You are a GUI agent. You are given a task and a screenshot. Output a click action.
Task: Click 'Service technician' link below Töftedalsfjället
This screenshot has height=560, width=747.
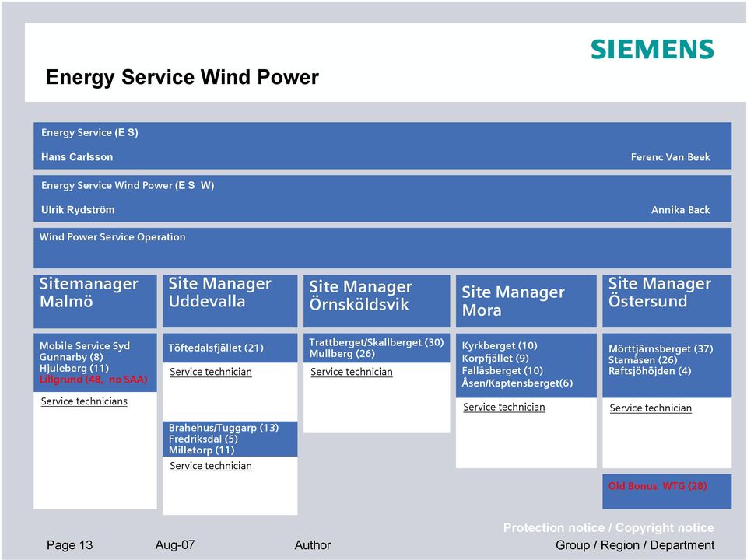tap(211, 372)
